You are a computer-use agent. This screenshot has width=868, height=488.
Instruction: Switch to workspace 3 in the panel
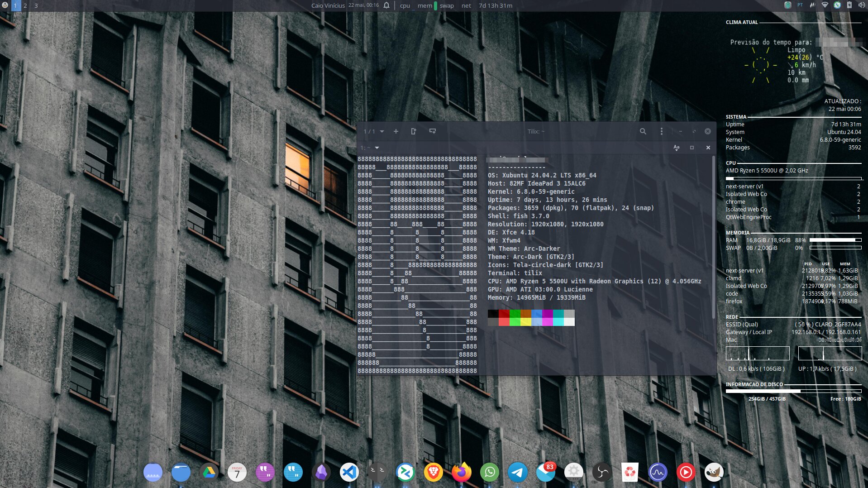(x=36, y=5)
